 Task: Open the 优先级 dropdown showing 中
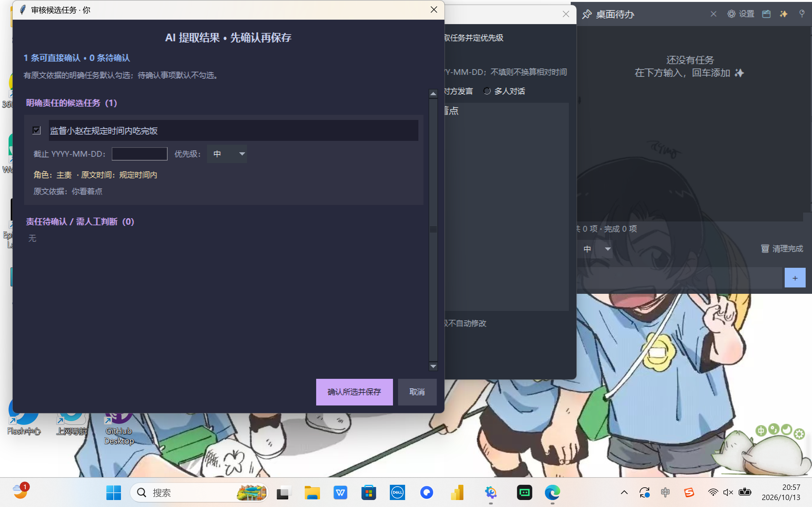(x=227, y=154)
